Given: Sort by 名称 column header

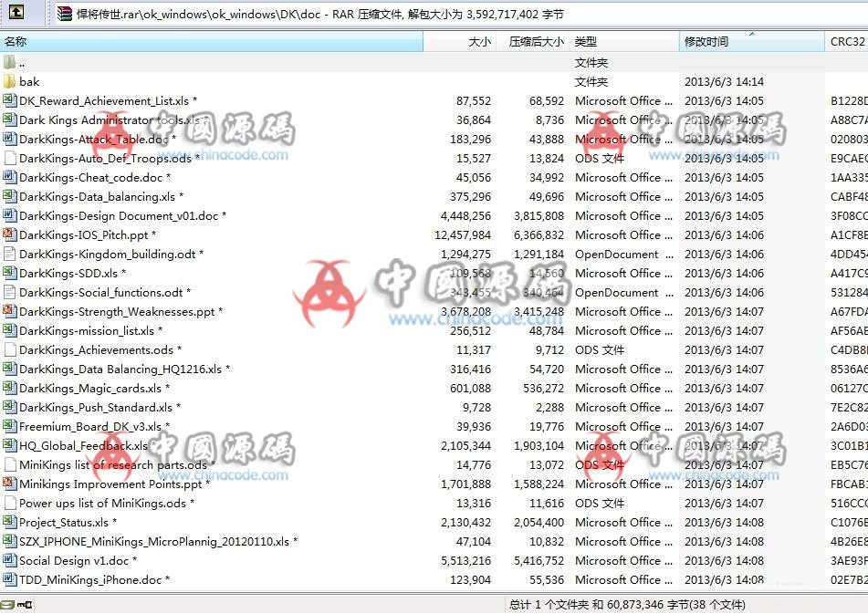Looking at the screenshot, I should pos(212,41).
